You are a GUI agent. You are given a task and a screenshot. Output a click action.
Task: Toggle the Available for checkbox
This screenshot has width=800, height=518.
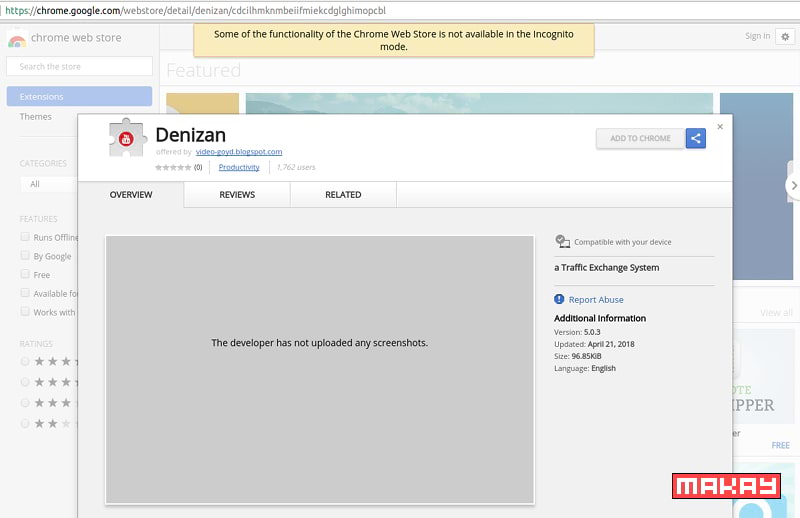pyautogui.click(x=24, y=293)
